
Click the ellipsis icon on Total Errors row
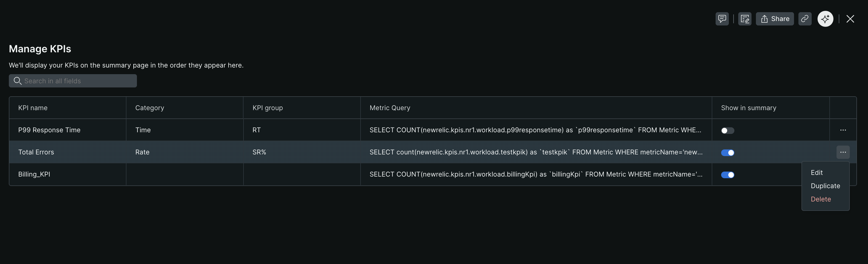tap(843, 152)
